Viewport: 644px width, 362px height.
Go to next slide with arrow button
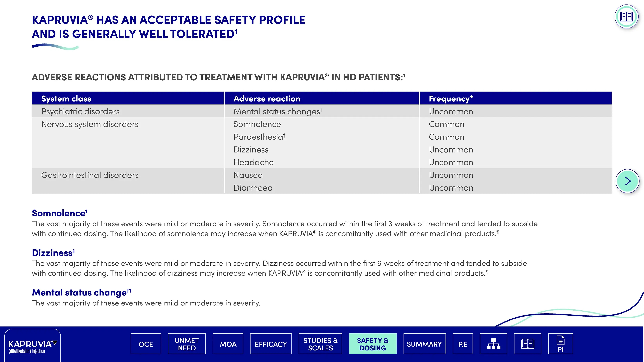627,181
